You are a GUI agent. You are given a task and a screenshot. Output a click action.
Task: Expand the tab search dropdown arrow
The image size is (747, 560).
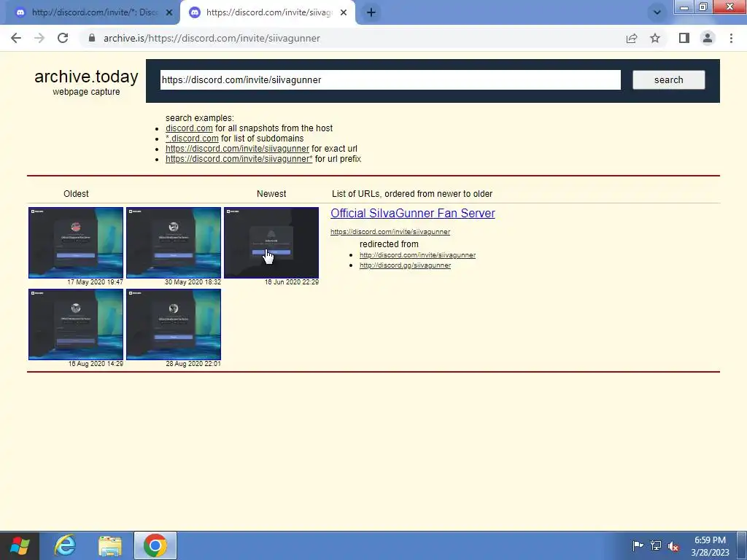tap(657, 13)
